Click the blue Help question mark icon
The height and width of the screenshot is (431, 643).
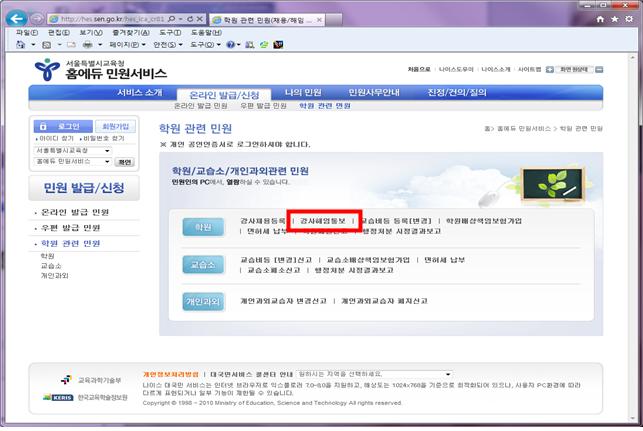point(230,44)
